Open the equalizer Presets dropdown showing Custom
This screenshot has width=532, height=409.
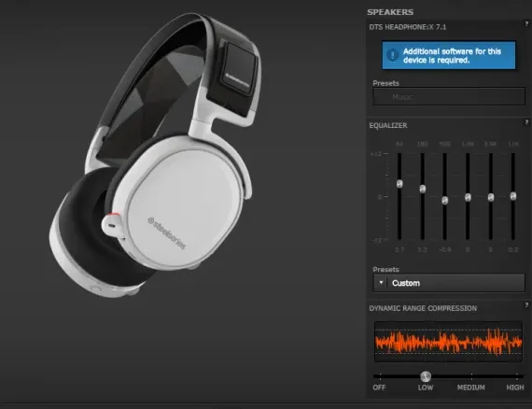[x=449, y=283]
